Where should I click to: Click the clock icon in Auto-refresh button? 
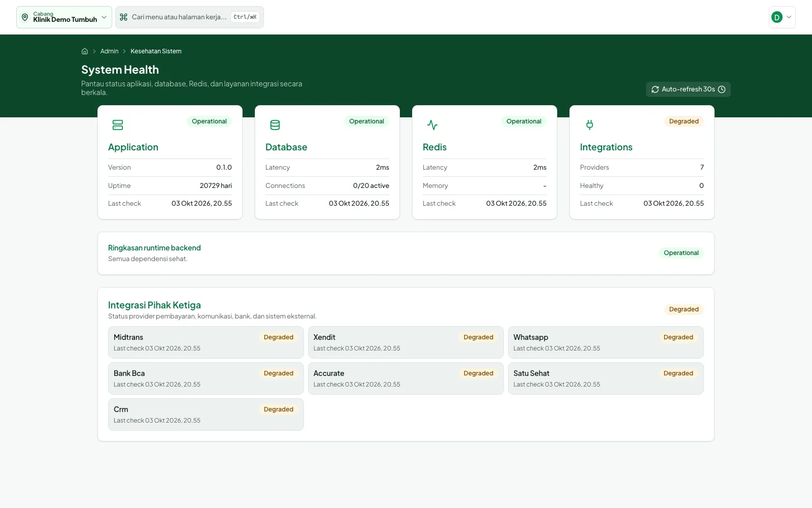pyautogui.click(x=722, y=89)
